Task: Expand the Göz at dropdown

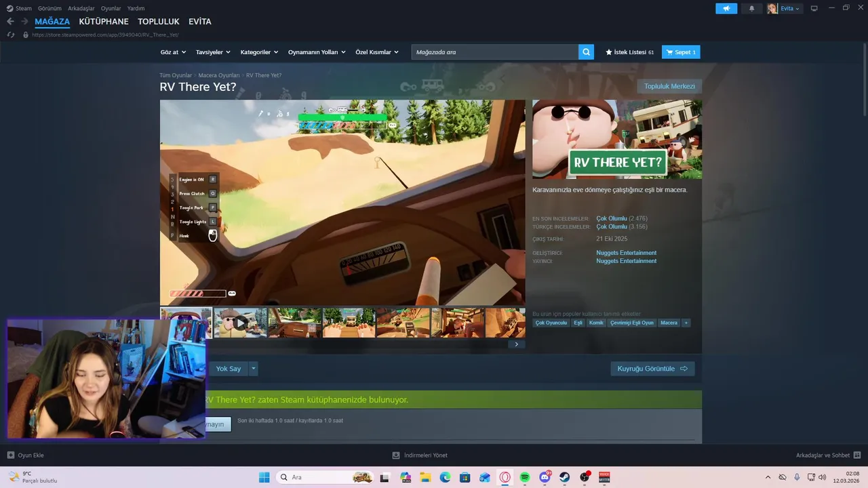Action: (172, 52)
